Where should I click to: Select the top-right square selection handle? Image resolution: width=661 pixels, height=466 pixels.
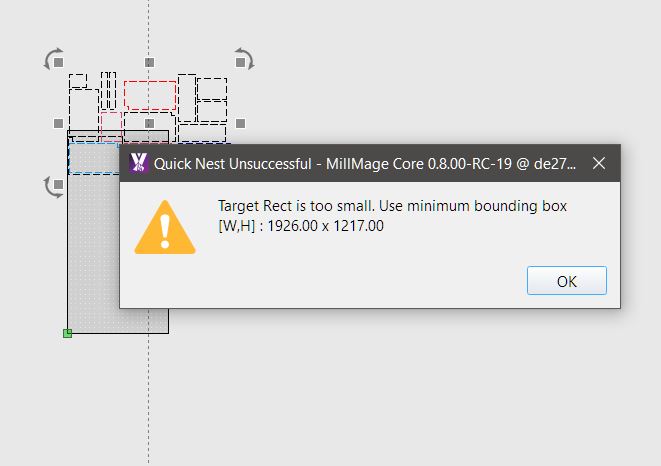click(240, 62)
